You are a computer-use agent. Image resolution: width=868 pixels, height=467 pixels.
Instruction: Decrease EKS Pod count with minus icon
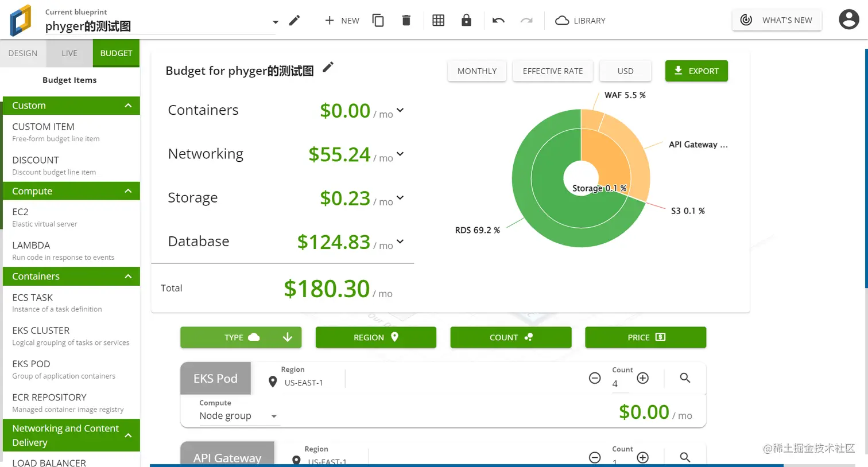coord(595,378)
